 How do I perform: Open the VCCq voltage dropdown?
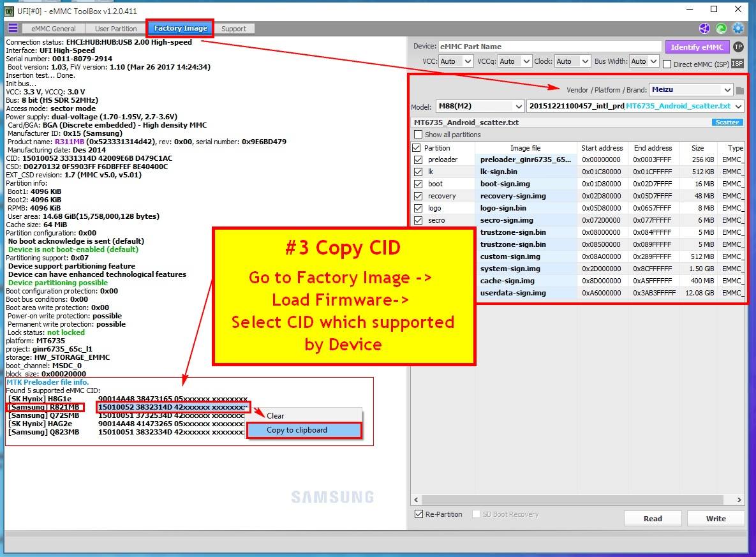[514, 61]
